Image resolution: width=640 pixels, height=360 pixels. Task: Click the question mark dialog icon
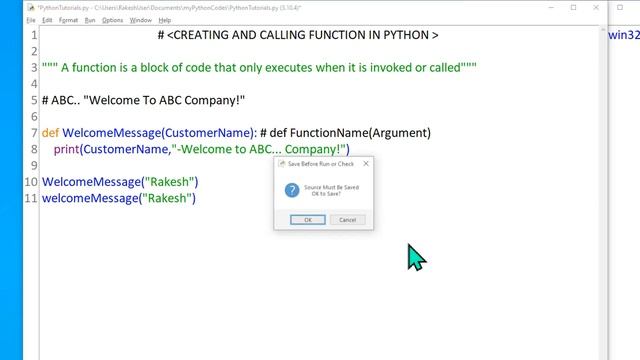292,190
